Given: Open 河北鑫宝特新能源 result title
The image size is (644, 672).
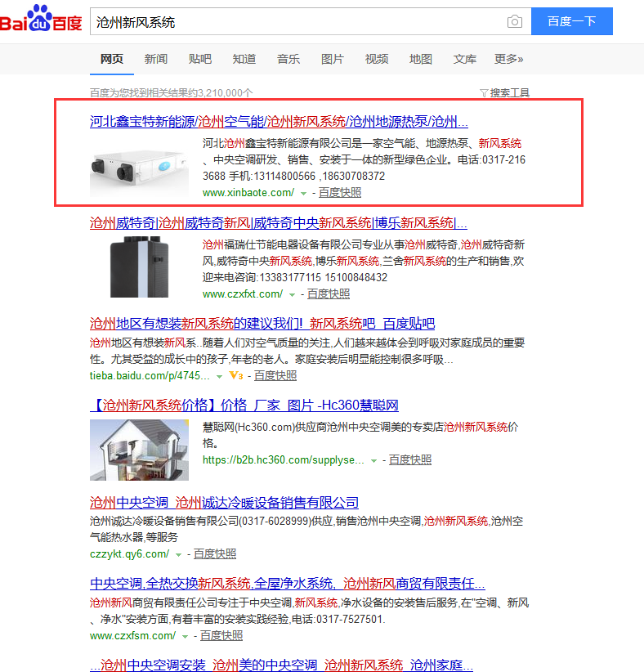Looking at the screenshot, I should click(x=279, y=122).
